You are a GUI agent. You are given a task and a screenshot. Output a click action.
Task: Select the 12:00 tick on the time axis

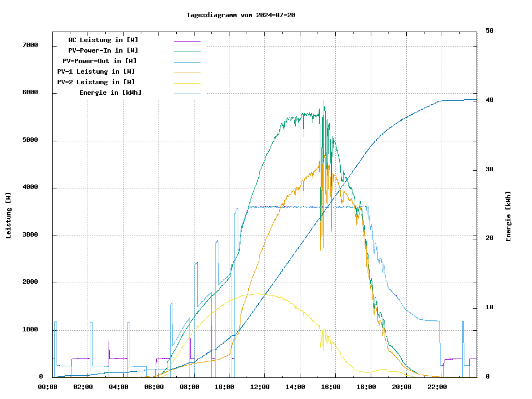point(260,387)
